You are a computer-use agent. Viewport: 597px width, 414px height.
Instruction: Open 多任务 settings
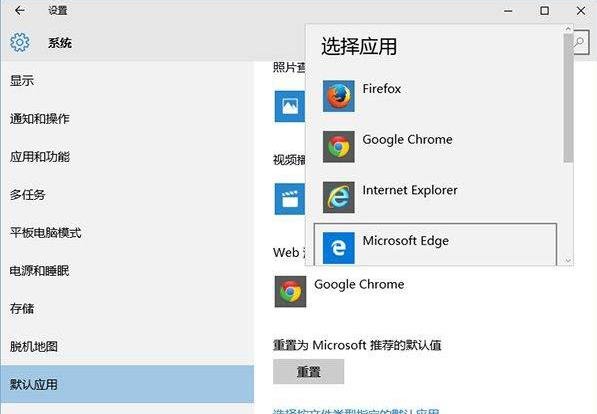pos(127,195)
